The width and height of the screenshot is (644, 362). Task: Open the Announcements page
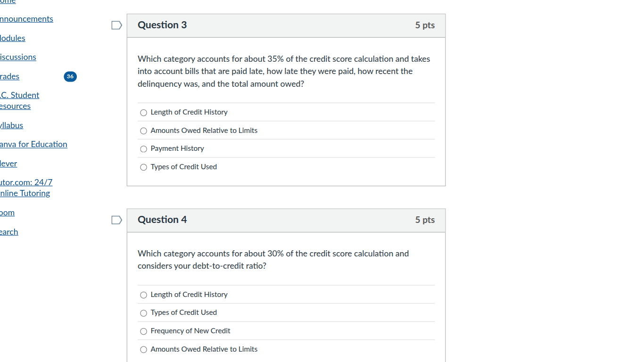[26, 19]
